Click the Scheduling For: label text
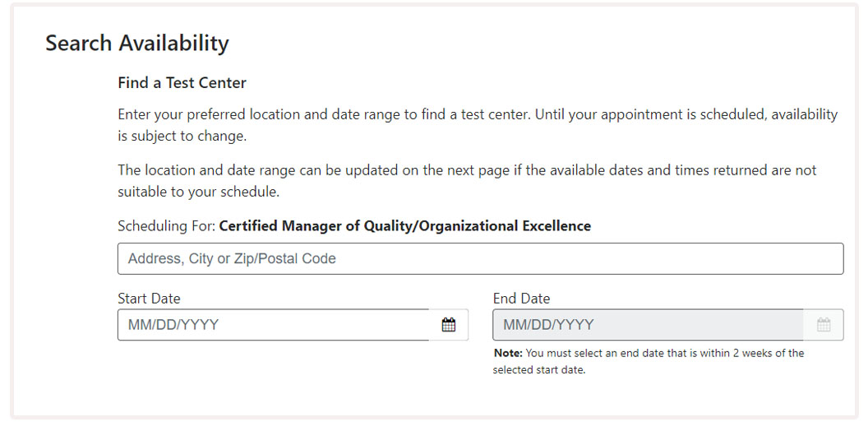The width and height of the screenshot is (868, 422). (167, 226)
